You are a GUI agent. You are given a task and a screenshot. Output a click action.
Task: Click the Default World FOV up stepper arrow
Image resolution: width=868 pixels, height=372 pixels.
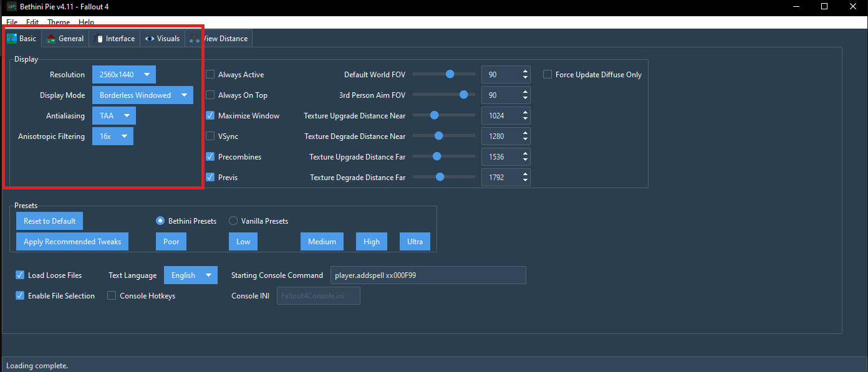pos(524,70)
